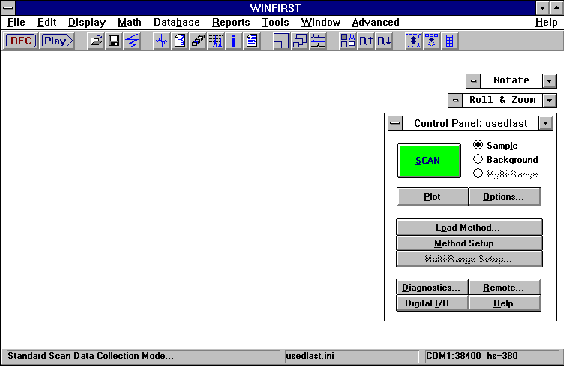Open the Edit menu
564x366 pixels.
tap(47, 22)
